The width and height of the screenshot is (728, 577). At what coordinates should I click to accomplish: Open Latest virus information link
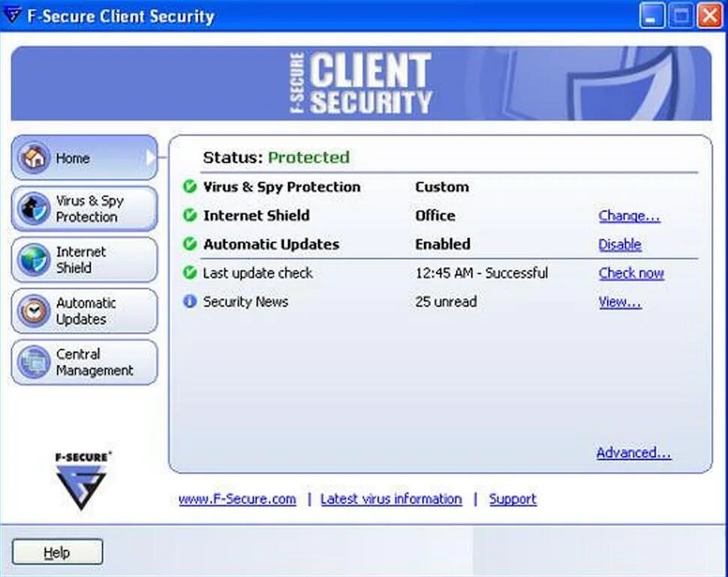pos(391,499)
